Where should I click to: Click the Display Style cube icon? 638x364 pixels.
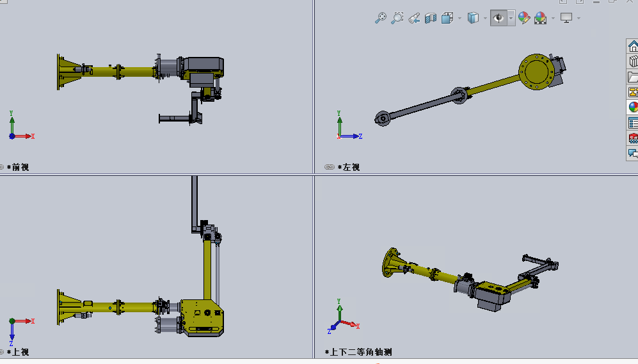473,18
